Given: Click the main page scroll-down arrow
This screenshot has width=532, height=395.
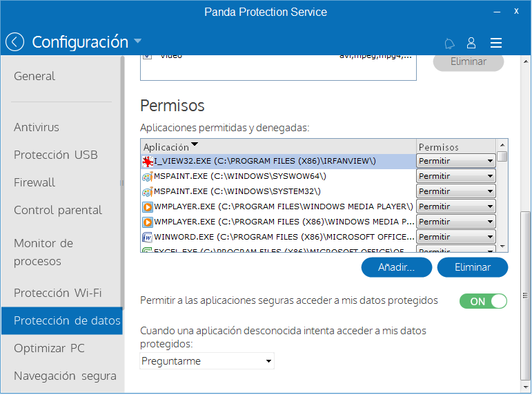Looking at the screenshot, I should coord(526,387).
